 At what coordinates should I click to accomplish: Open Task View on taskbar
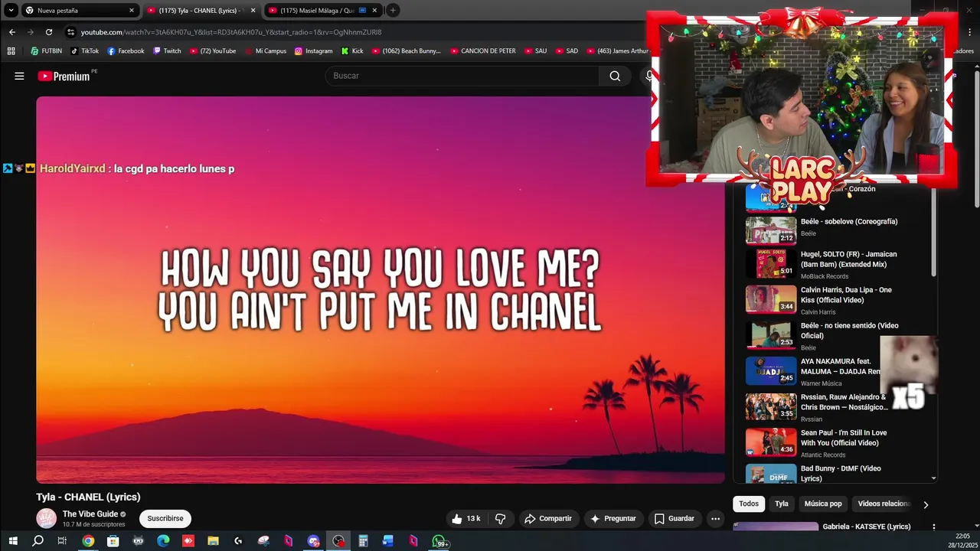click(62, 541)
